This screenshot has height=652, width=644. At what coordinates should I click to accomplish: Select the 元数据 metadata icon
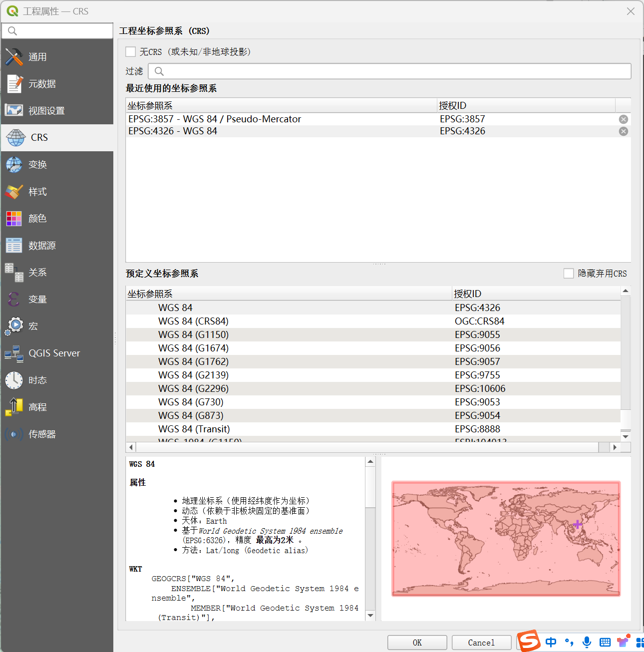(x=14, y=84)
